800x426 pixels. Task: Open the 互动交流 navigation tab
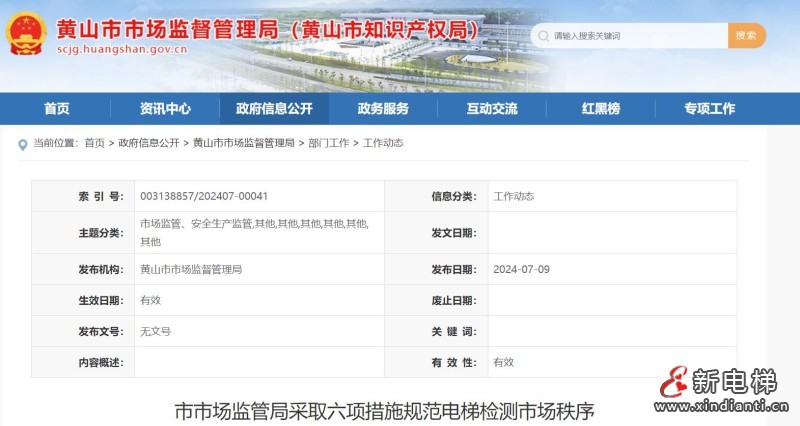click(x=492, y=109)
